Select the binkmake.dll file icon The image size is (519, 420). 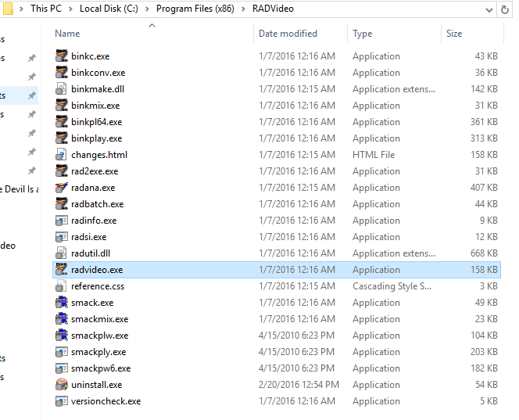pos(62,88)
